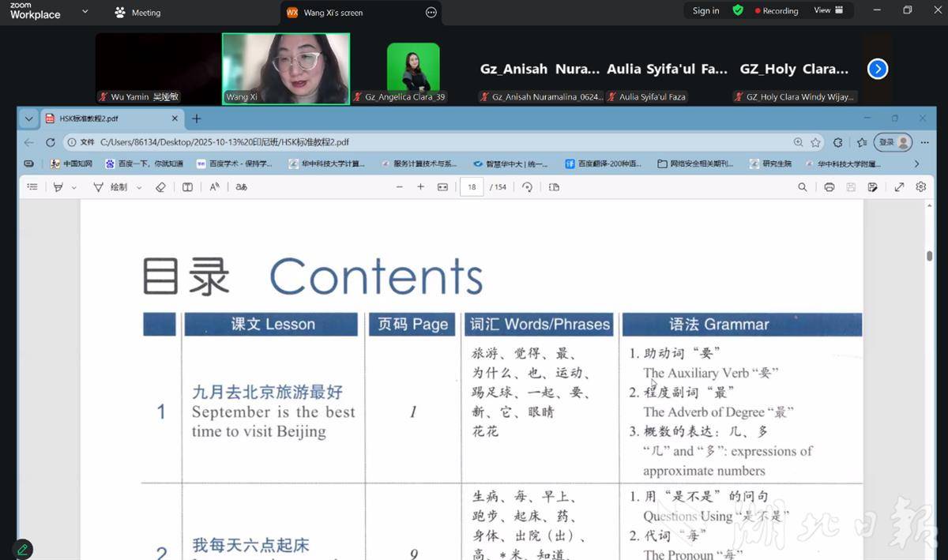Save the PDF document

851,187
